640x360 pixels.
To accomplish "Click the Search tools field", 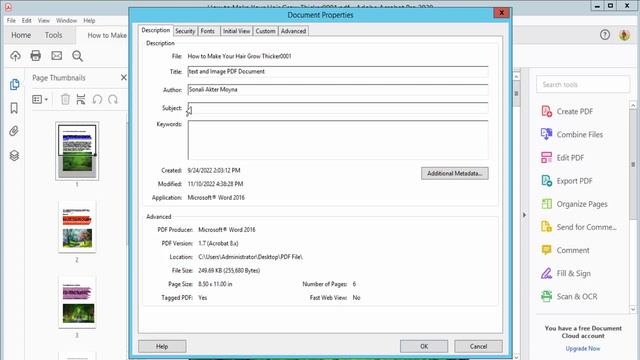I will click(583, 84).
